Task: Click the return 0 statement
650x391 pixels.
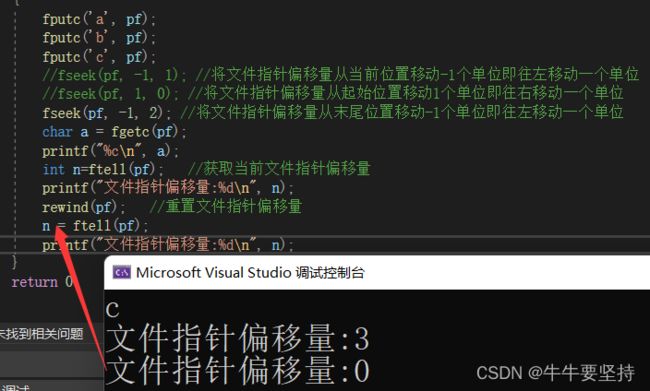Action: (x=42, y=282)
